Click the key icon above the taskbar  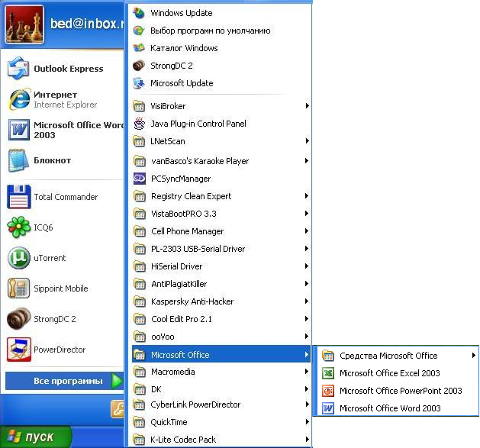click(118, 409)
